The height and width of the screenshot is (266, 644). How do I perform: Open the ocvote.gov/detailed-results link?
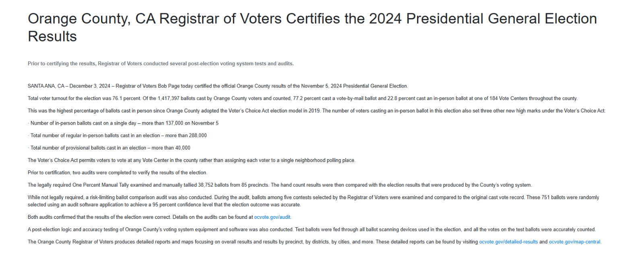point(508,242)
